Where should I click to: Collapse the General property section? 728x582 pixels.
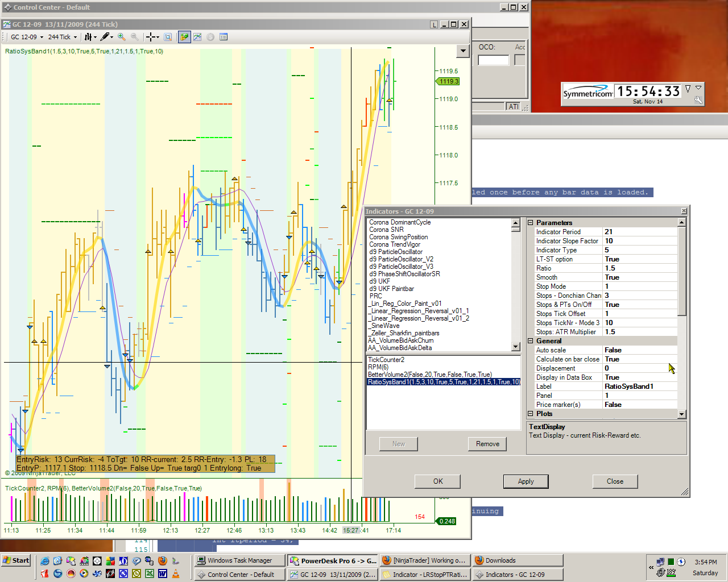pos(531,341)
